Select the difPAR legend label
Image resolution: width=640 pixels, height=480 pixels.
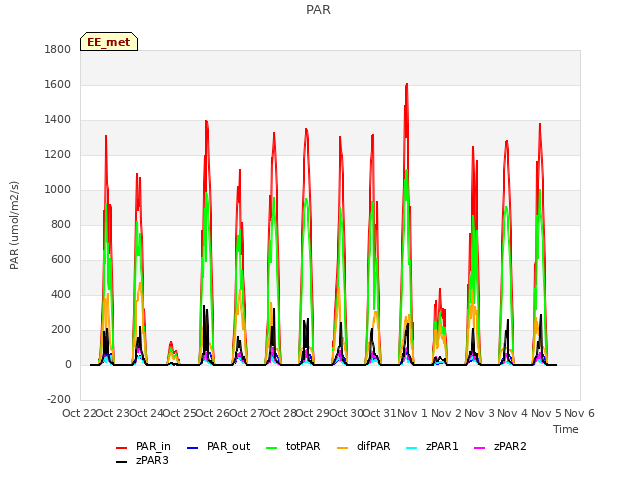tap(373, 447)
